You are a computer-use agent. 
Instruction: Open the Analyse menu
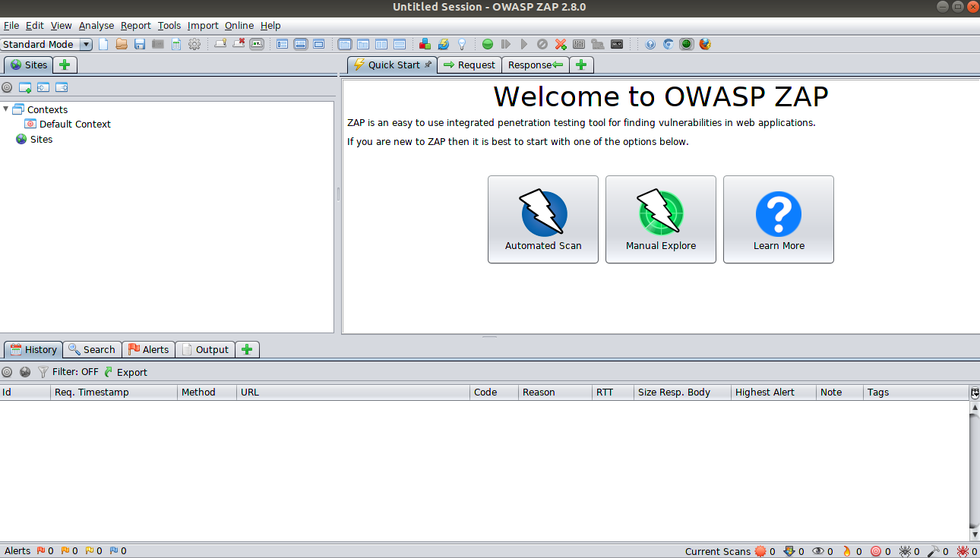click(x=96, y=26)
